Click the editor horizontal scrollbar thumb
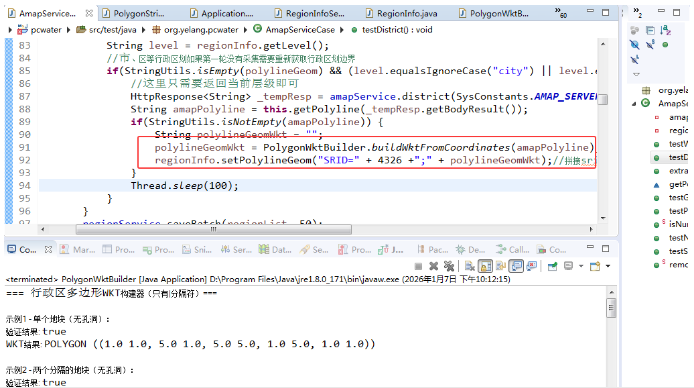This screenshot has width=694, height=388. [x=214, y=229]
